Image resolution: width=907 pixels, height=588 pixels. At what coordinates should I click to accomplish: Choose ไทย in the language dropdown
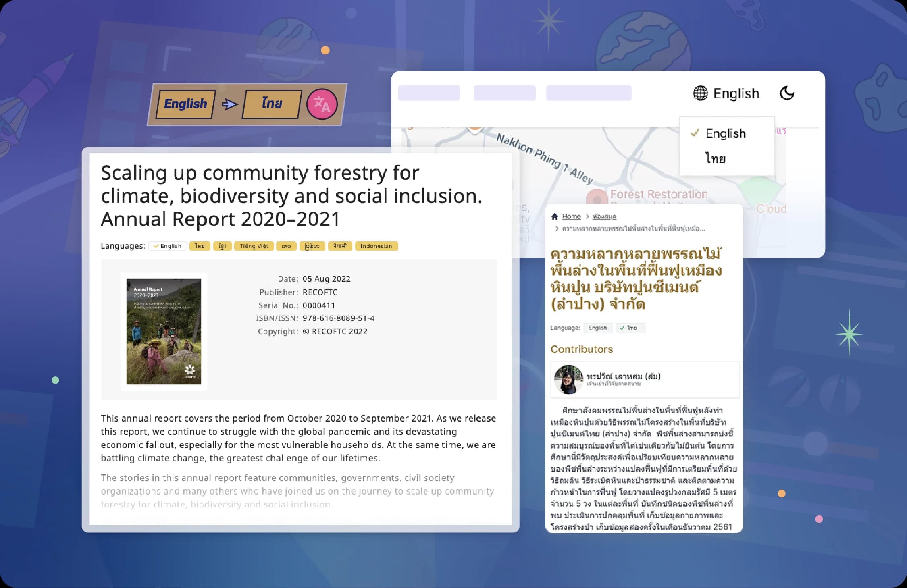pyautogui.click(x=715, y=158)
